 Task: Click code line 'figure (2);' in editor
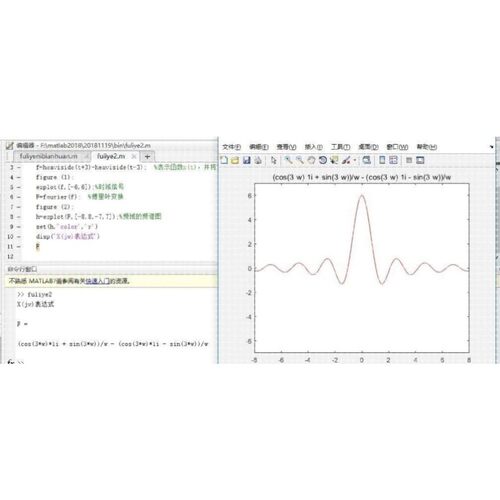point(54,207)
